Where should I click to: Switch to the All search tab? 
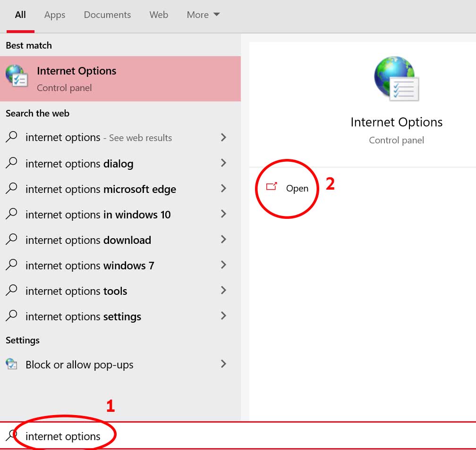tap(20, 15)
